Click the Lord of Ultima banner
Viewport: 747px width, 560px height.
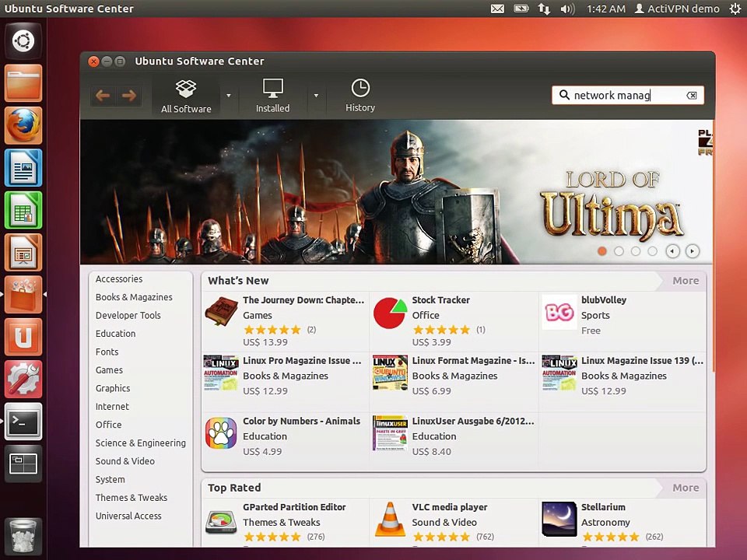pos(396,192)
